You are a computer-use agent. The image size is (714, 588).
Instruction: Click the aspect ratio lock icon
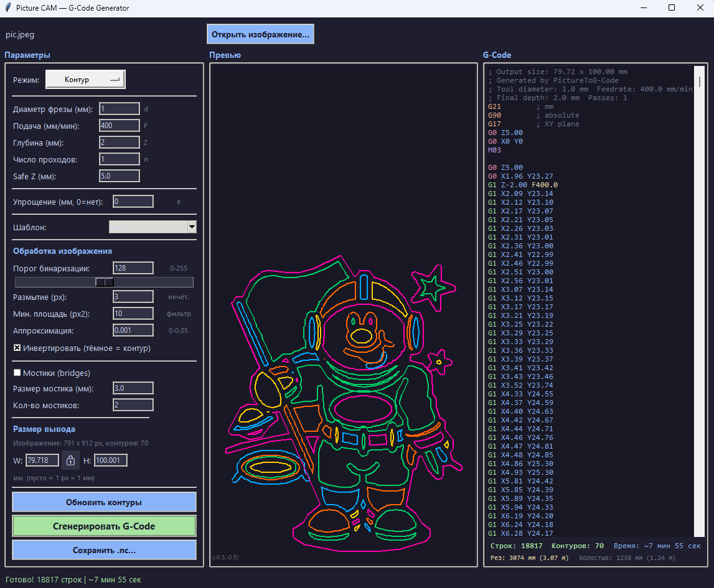click(70, 460)
